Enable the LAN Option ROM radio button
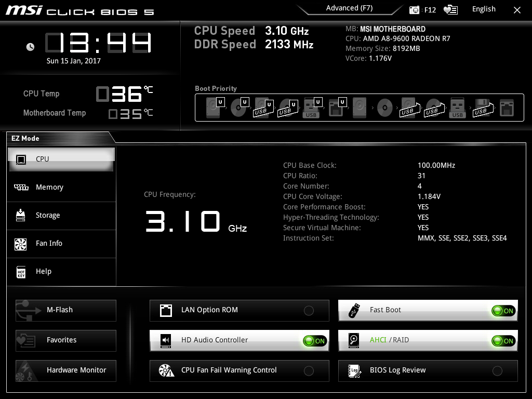Viewport: 532px width, 399px height. pos(309,311)
